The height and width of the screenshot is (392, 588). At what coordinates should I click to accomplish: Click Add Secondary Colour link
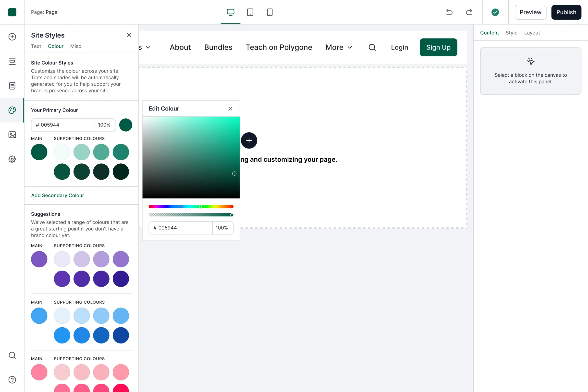pos(58,196)
